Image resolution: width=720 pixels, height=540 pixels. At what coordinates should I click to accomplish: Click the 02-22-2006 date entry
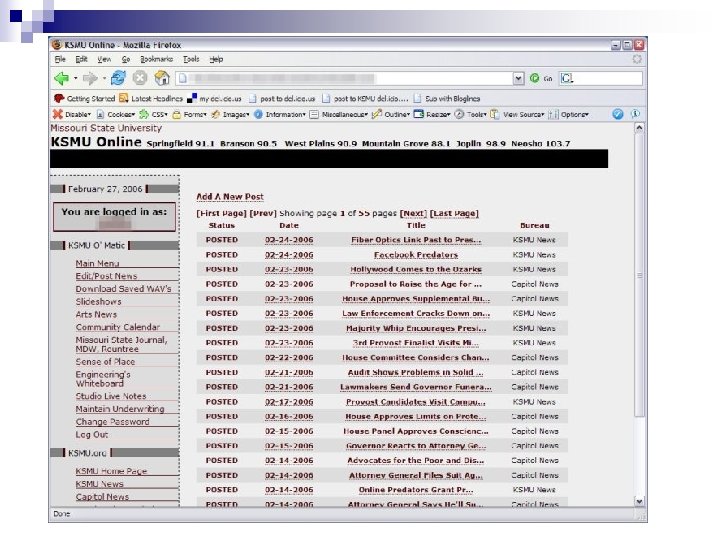click(x=289, y=358)
